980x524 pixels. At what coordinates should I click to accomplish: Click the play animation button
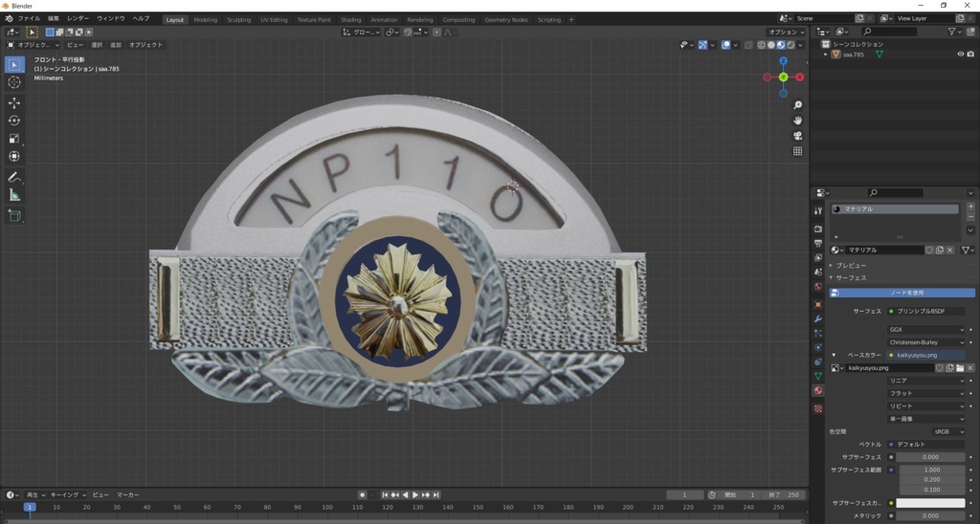click(415, 494)
